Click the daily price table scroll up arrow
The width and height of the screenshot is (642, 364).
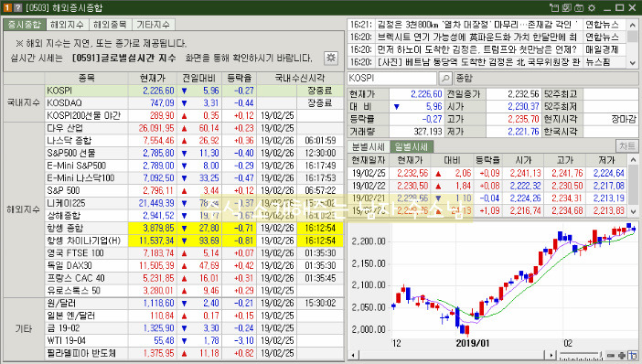click(633, 160)
